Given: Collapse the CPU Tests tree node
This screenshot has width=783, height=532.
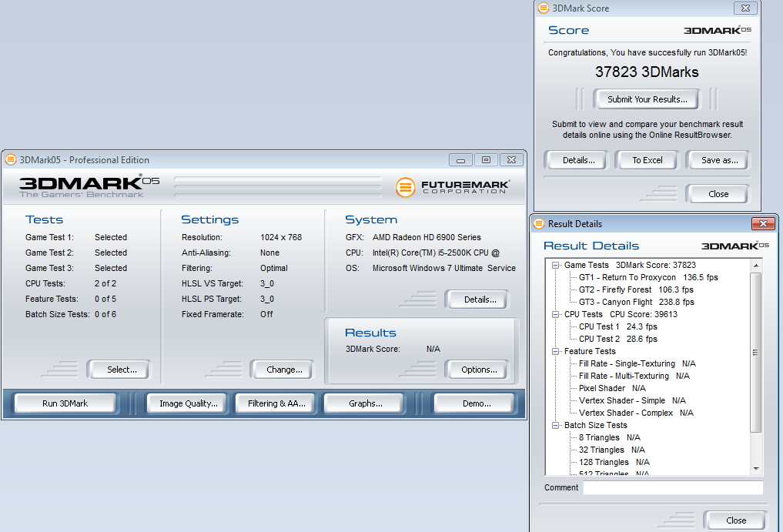Looking at the screenshot, I should 555,314.
